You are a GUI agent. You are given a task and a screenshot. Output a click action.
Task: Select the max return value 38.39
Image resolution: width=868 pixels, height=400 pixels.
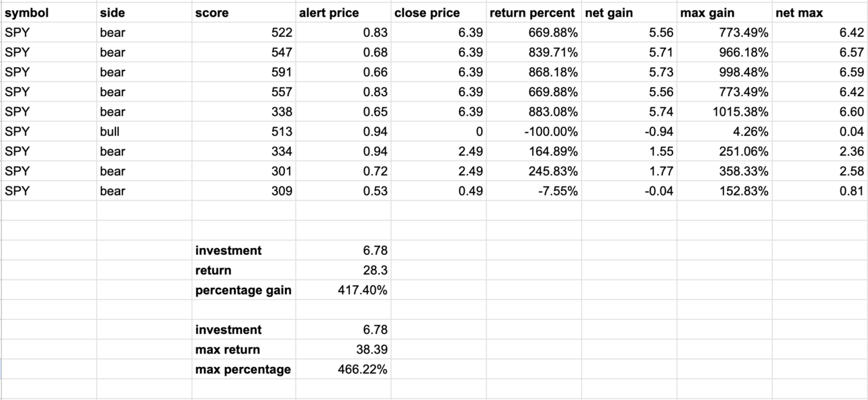343,349
